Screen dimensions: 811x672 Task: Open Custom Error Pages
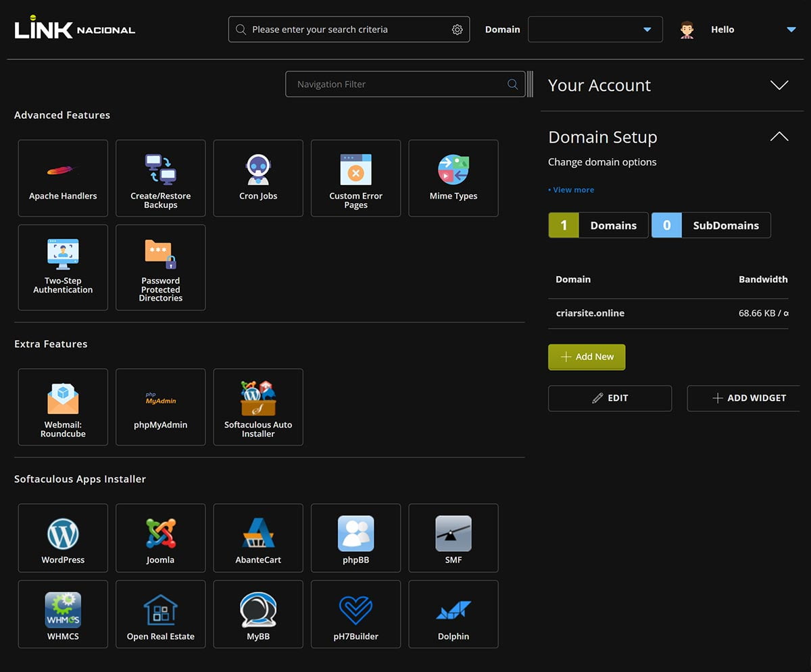(355, 178)
